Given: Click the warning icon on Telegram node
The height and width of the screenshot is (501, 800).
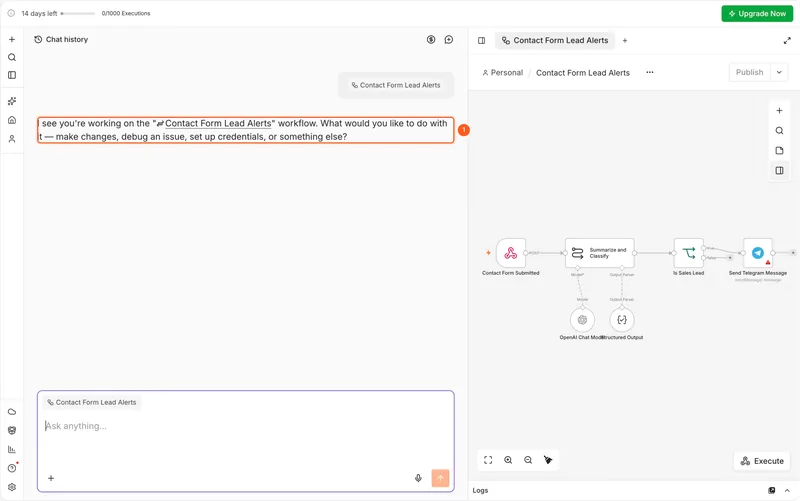Looking at the screenshot, I should pyautogui.click(x=768, y=262).
